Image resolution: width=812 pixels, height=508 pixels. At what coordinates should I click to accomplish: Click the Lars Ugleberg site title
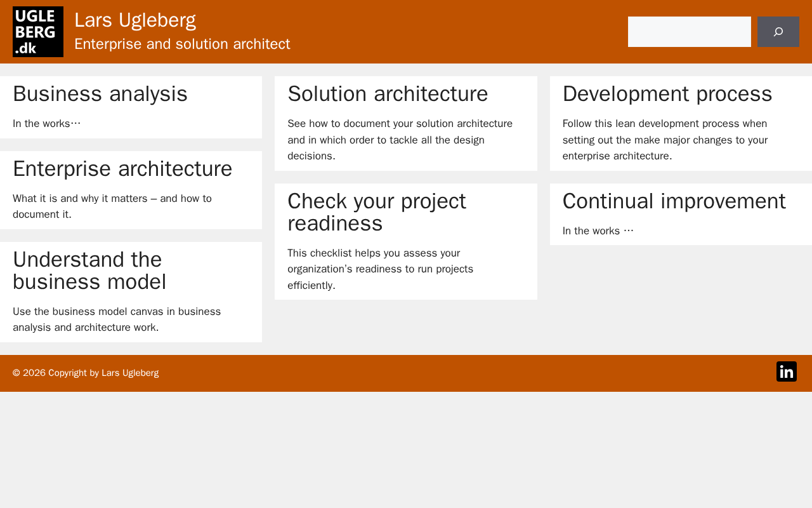pos(135,20)
